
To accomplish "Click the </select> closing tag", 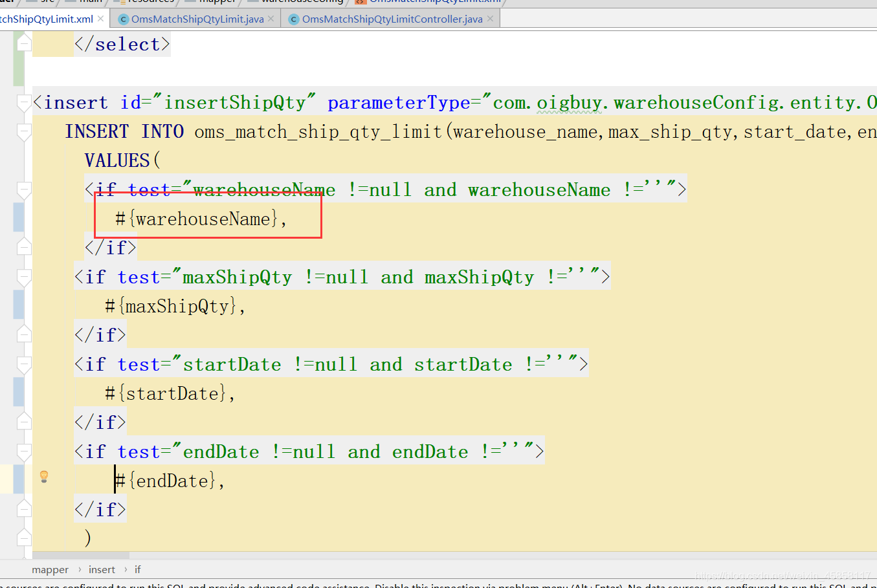I will coord(122,44).
